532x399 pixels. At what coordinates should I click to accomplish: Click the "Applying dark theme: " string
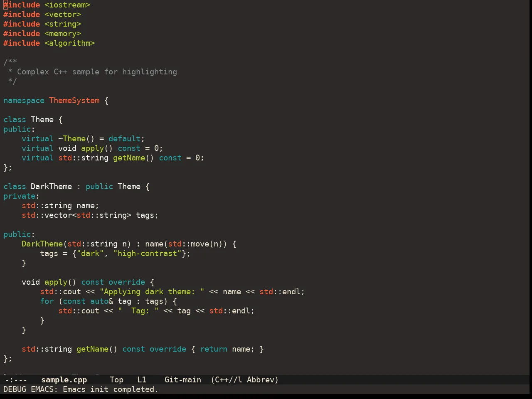pos(152,292)
